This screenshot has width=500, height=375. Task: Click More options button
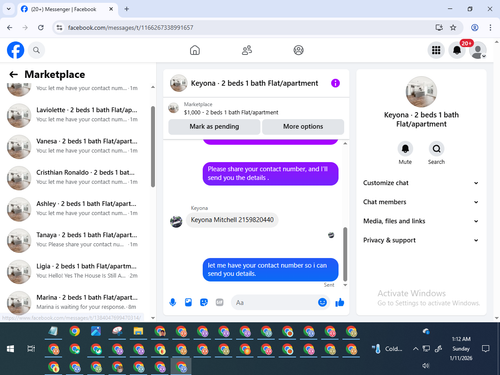coord(303,127)
